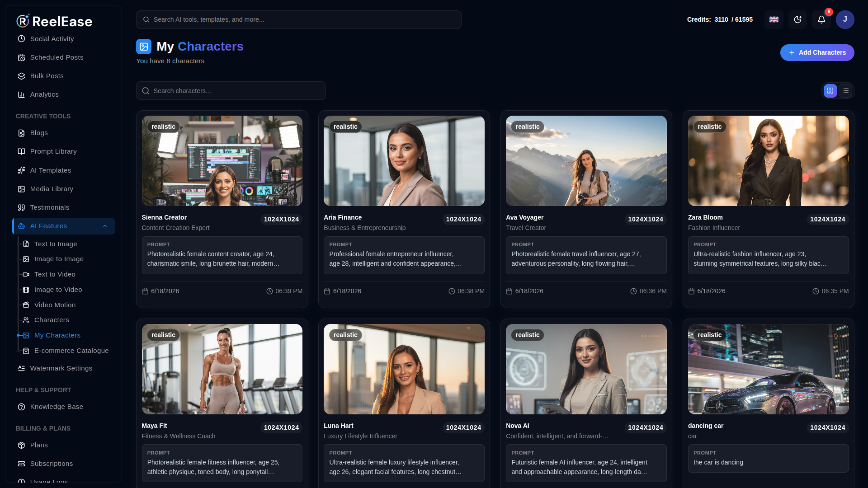
Task: Open Maya Fit character thumbnail
Action: tap(222, 369)
